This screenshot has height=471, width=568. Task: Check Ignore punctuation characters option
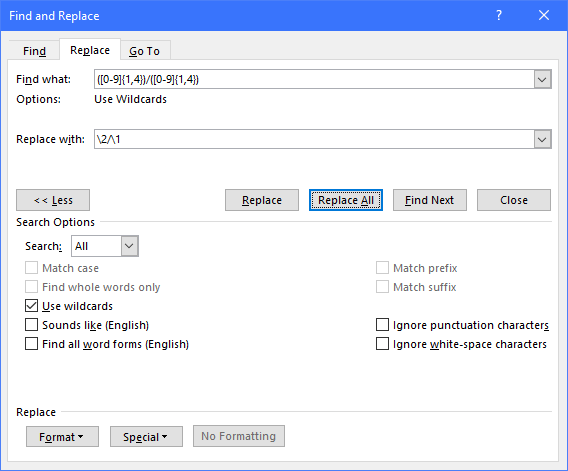click(383, 325)
